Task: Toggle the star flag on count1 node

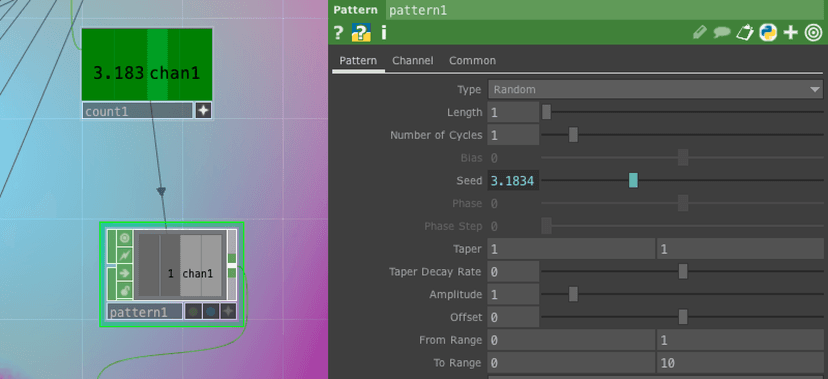Action: coord(203,111)
